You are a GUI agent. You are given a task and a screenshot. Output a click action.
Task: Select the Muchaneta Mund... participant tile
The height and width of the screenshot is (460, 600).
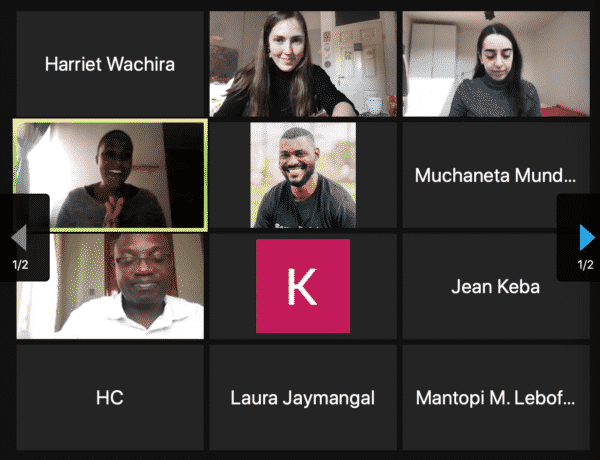496,175
